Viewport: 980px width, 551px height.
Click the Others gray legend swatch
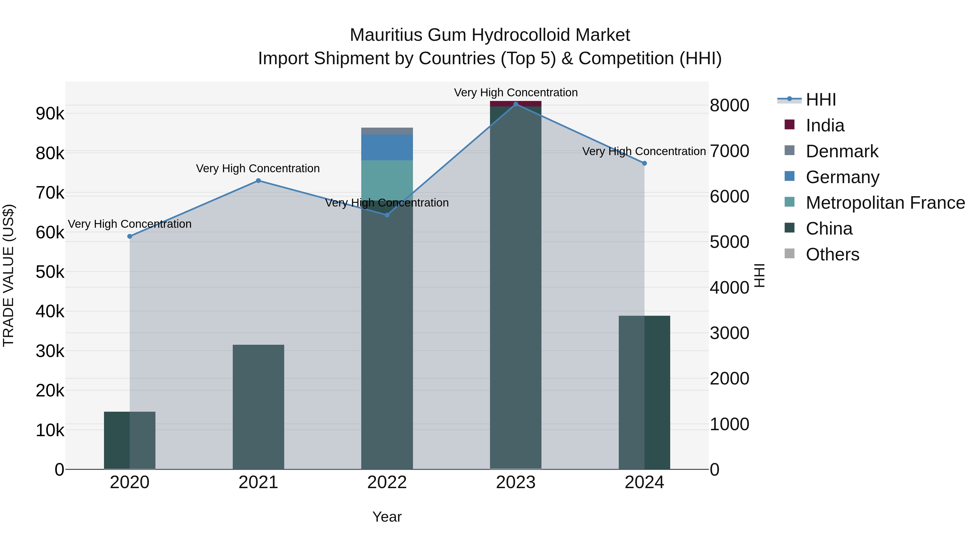pyautogui.click(x=789, y=254)
